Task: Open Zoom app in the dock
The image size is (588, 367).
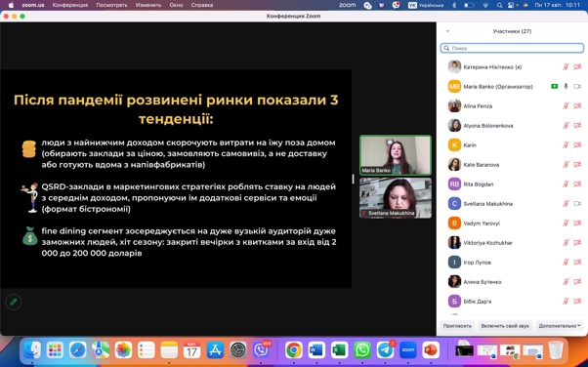Action: pyautogui.click(x=408, y=350)
